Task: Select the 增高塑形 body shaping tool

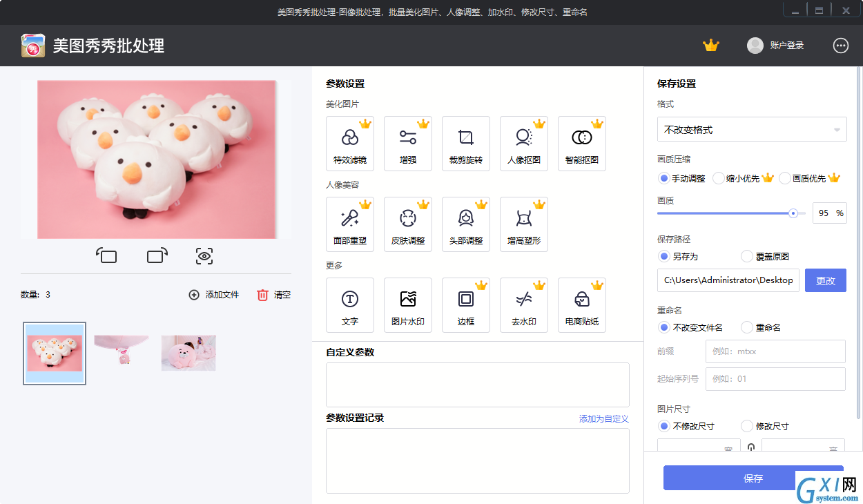Action: click(524, 224)
